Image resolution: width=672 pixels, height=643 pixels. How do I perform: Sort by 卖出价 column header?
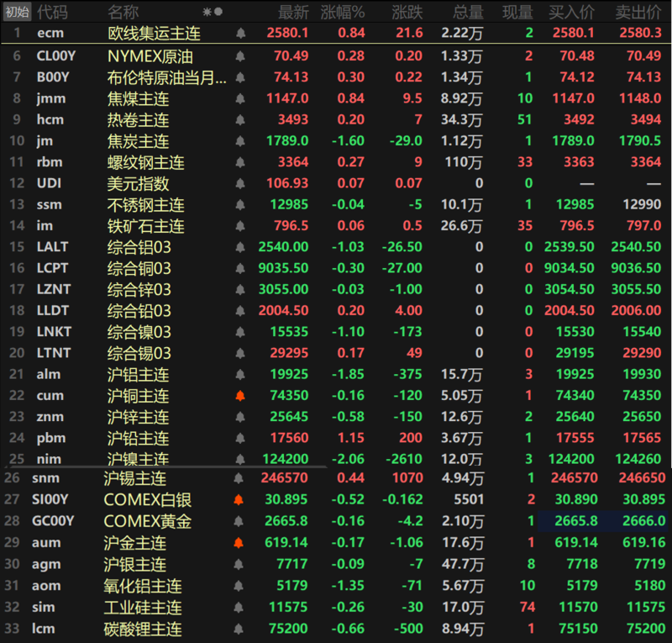(x=638, y=12)
